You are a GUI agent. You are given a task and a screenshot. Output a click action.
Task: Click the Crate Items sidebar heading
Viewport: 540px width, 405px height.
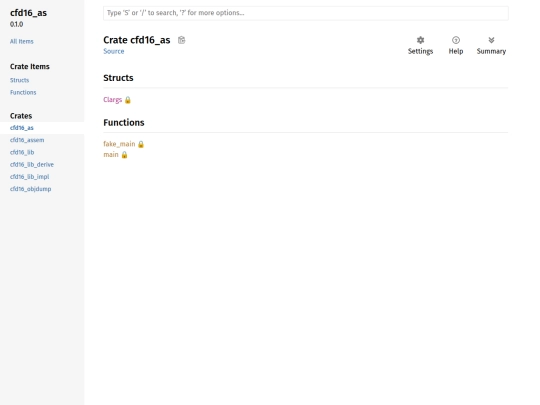click(x=30, y=66)
